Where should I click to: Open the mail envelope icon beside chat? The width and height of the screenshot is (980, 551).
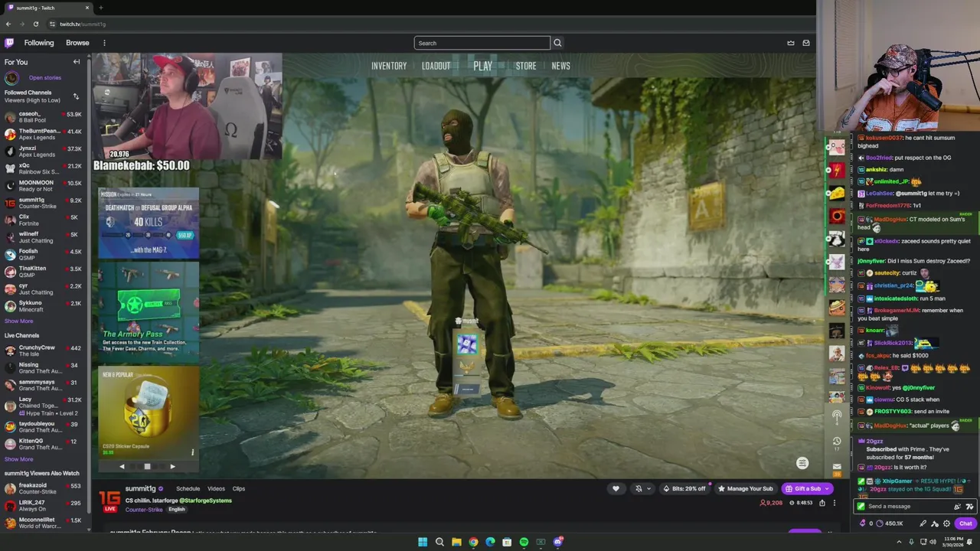tap(837, 465)
